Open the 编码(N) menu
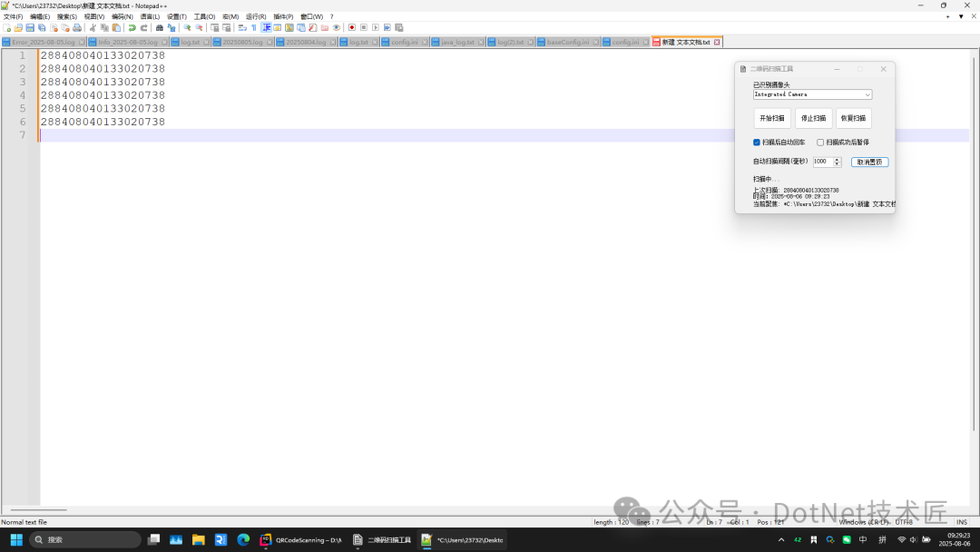The width and height of the screenshot is (980, 552). [x=122, y=16]
